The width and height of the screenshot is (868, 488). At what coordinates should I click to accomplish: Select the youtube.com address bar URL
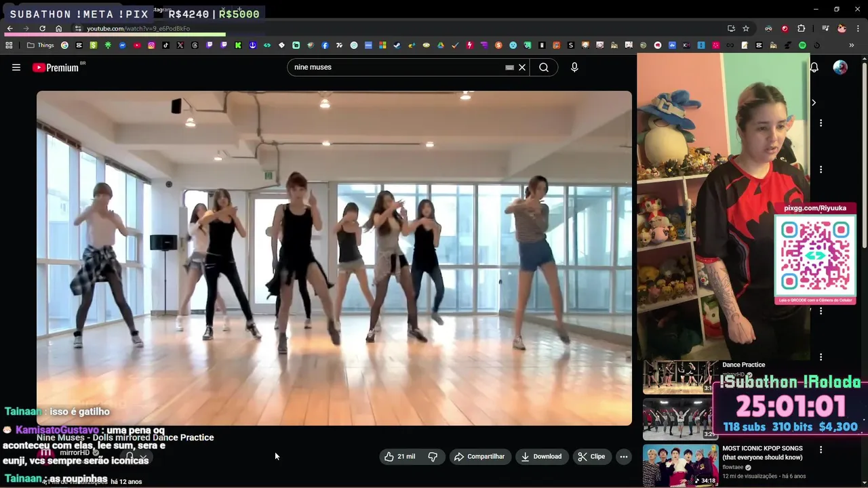138,28
